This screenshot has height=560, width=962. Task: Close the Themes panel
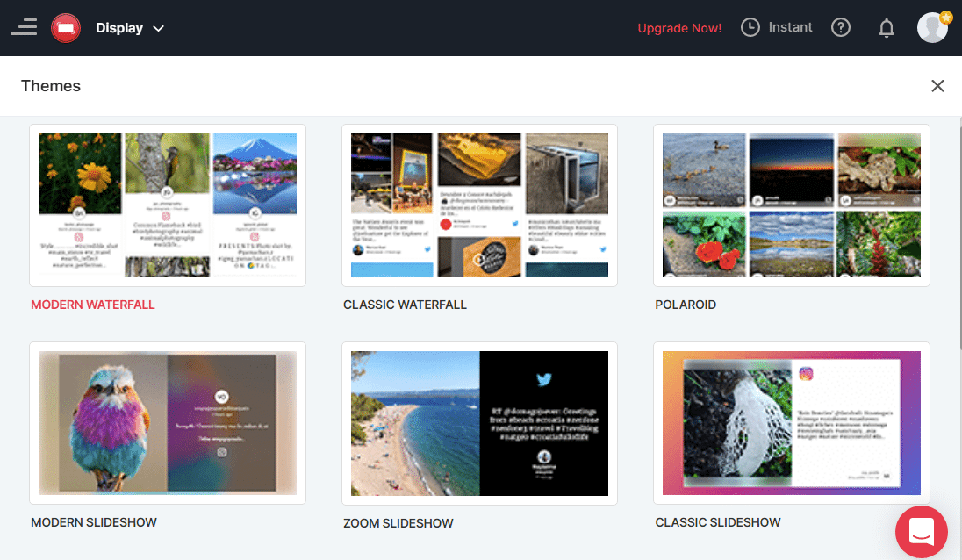(x=937, y=86)
